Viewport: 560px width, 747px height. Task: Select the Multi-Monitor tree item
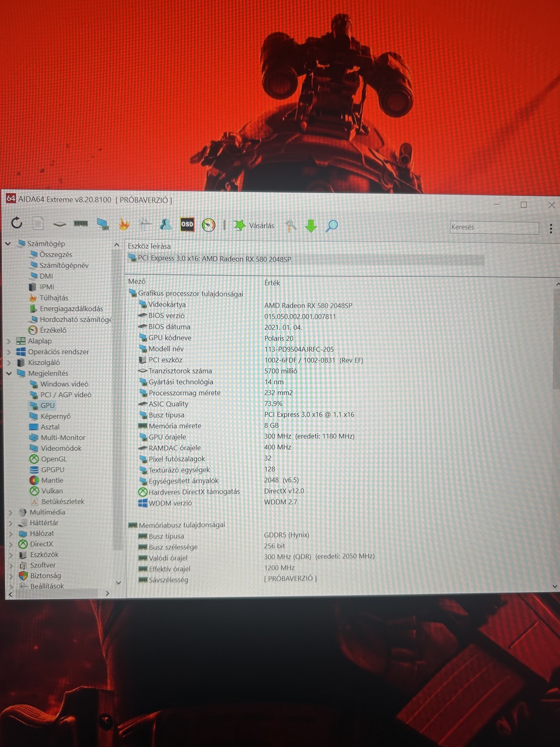(63, 437)
